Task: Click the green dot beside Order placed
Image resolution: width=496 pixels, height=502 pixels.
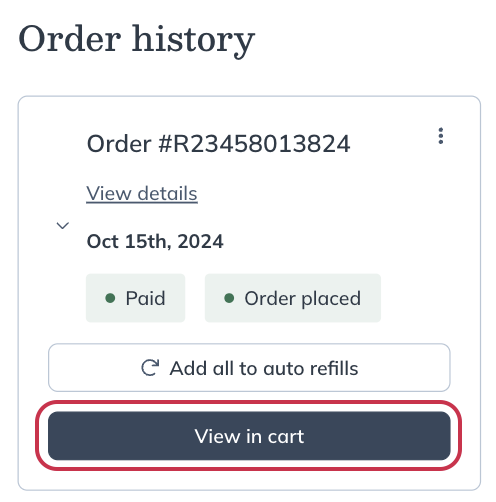Action: [229, 298]
